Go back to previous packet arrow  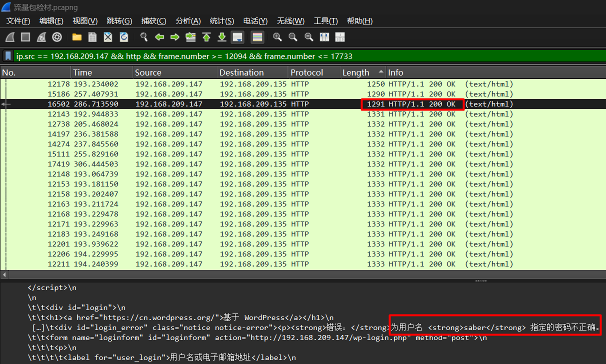point(159,37)
